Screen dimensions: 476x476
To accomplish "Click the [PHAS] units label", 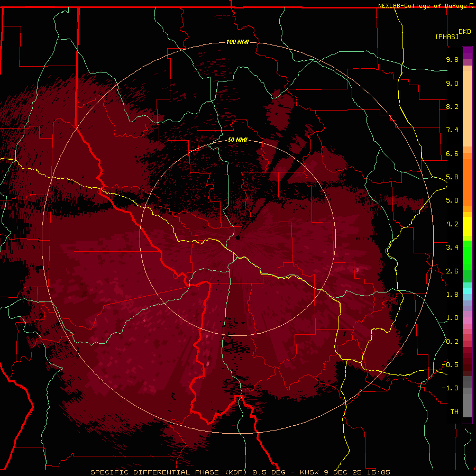I will click(x=447, y=36).
